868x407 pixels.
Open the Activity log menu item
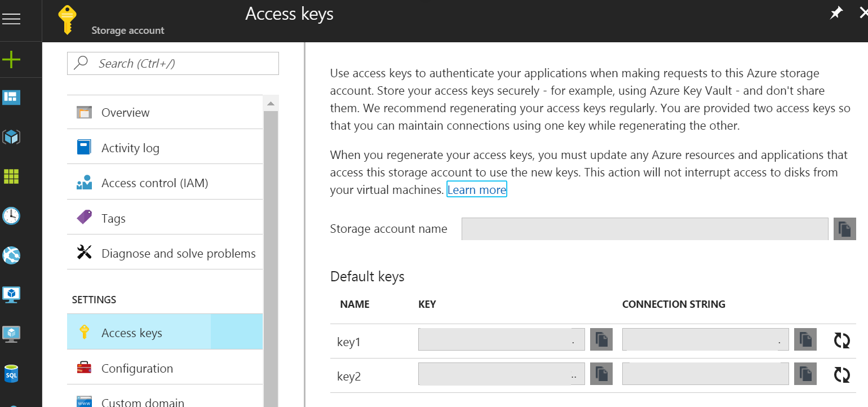165,148
